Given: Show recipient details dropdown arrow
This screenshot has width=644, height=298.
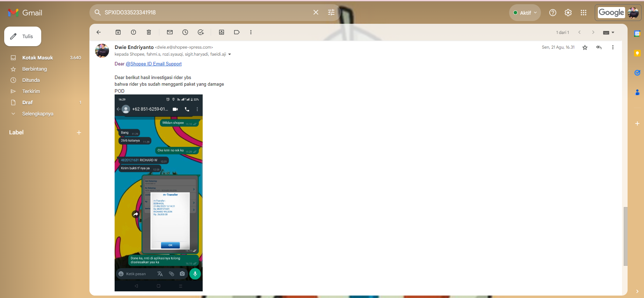Looking at the screenshot, I should tap(230, 54).
